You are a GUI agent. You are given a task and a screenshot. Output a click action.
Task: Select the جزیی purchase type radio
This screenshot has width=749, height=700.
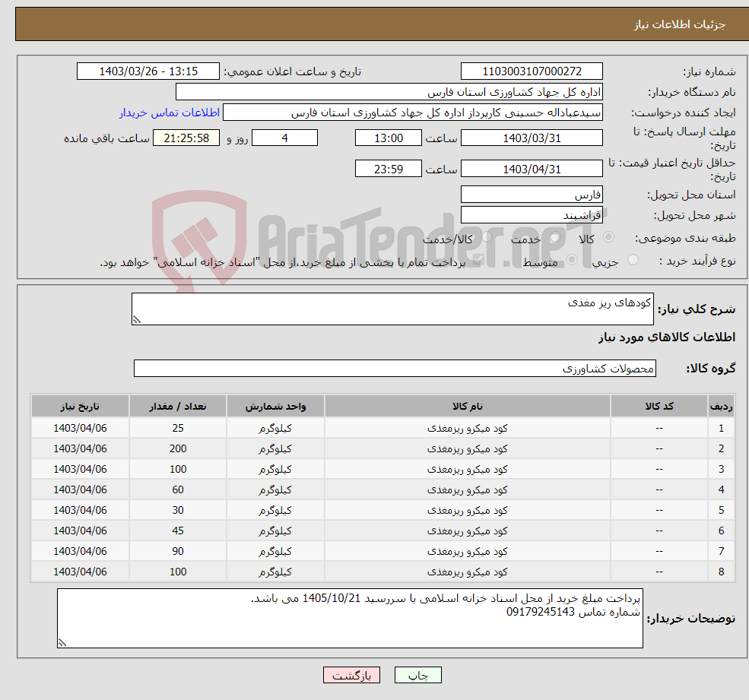click(x=633, y=260)
